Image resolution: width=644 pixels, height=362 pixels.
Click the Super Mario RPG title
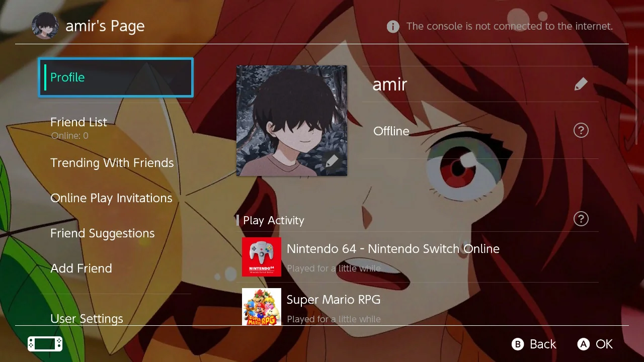point(334,300)
